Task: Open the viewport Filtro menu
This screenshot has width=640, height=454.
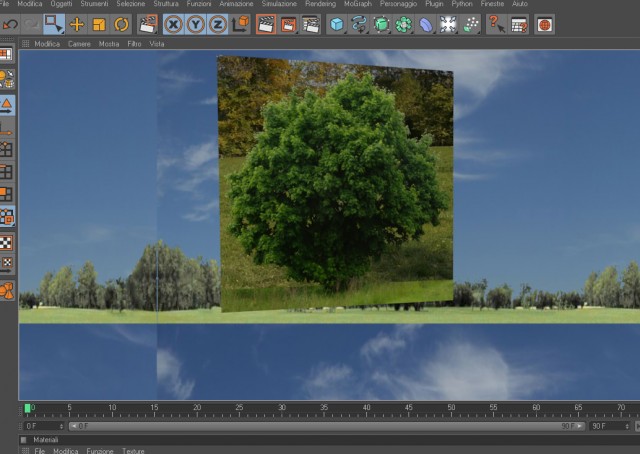Action: coord(134,44)
